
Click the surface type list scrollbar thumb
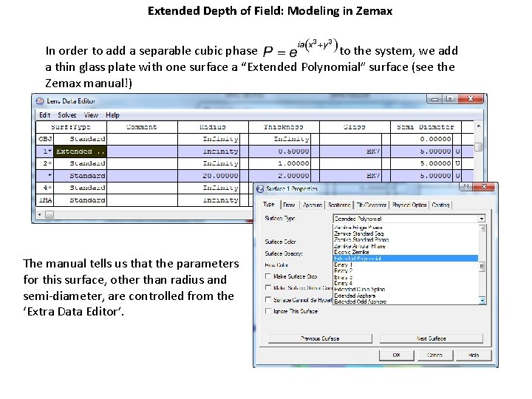pyautogui.click(x=482, y=267)
